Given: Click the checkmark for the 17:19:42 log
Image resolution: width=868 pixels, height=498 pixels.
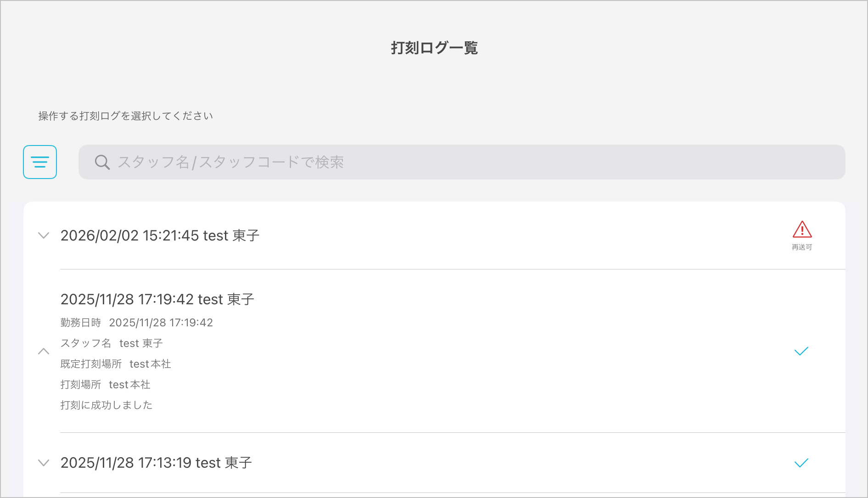Looking at the screenshot, I should coord(801,351).
